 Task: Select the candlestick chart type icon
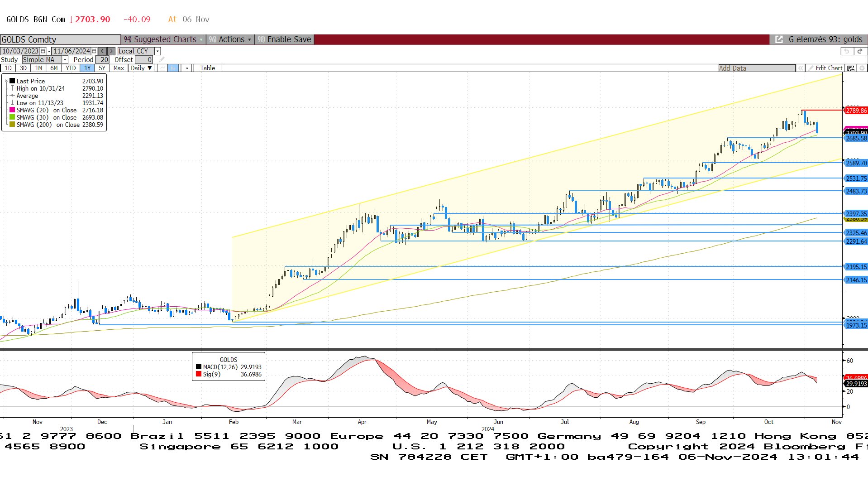tap(173, 68)
